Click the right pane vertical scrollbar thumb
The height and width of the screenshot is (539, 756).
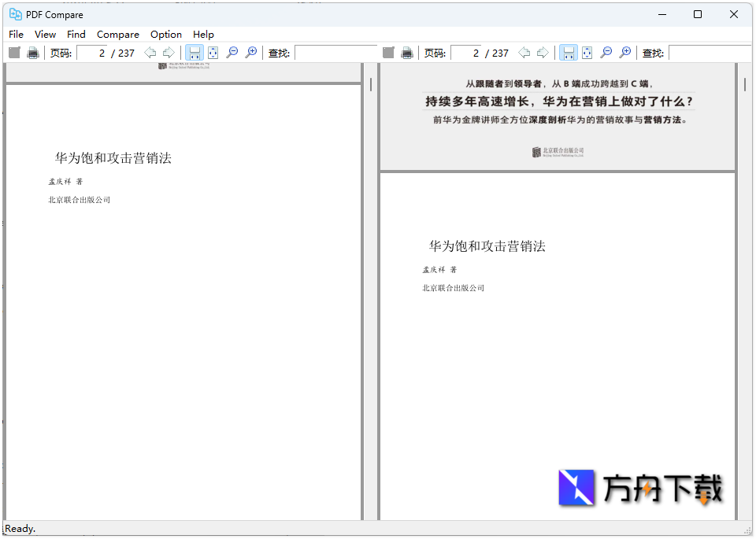[745, 85]
